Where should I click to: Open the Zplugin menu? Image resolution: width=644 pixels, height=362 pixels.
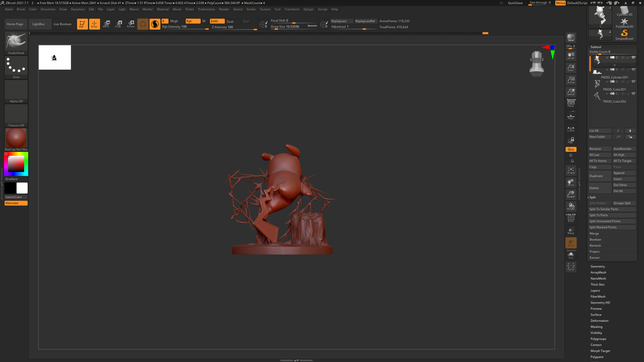[308, 9]
